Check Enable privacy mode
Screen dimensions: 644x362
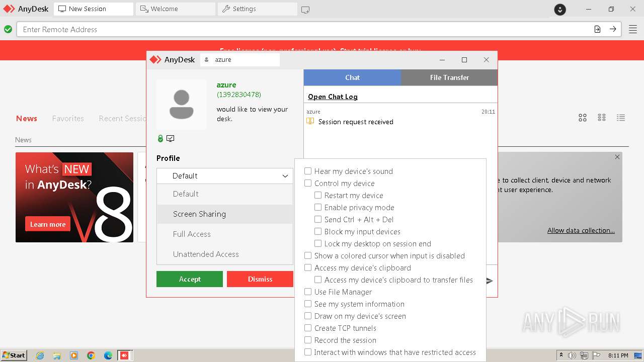point(318,207)
